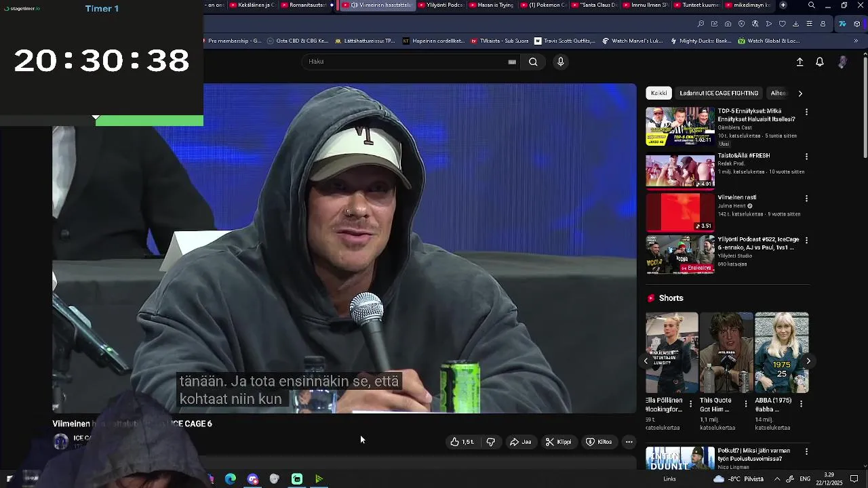Image resolution: width=868 pixels, height=488 pixels.
Task: Click browser toolbar heart favorites icon
Action: click(x=782, y=24)
